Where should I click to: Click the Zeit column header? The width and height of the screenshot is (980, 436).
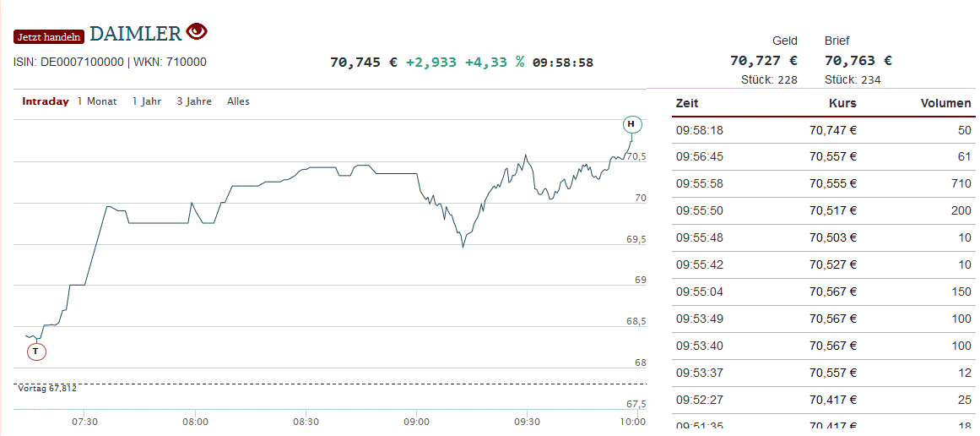pyautogui.click(x=687, y=104)
